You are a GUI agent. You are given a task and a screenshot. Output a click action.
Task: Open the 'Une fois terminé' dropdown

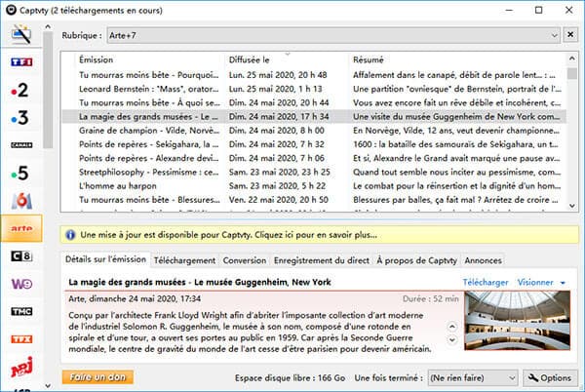pyautogui.click(x=473, y=377)
